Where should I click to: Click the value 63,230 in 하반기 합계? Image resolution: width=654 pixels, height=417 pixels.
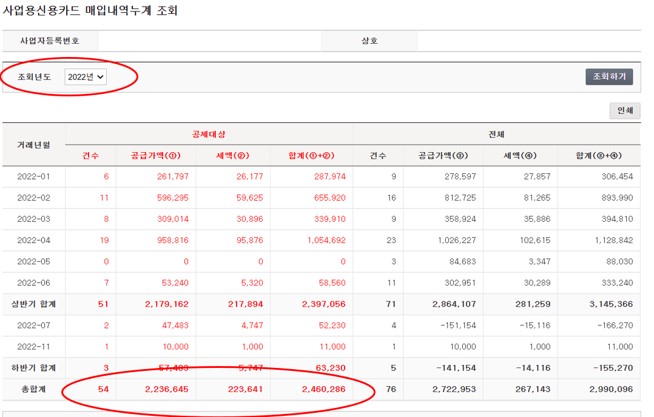tap(331, 368)
